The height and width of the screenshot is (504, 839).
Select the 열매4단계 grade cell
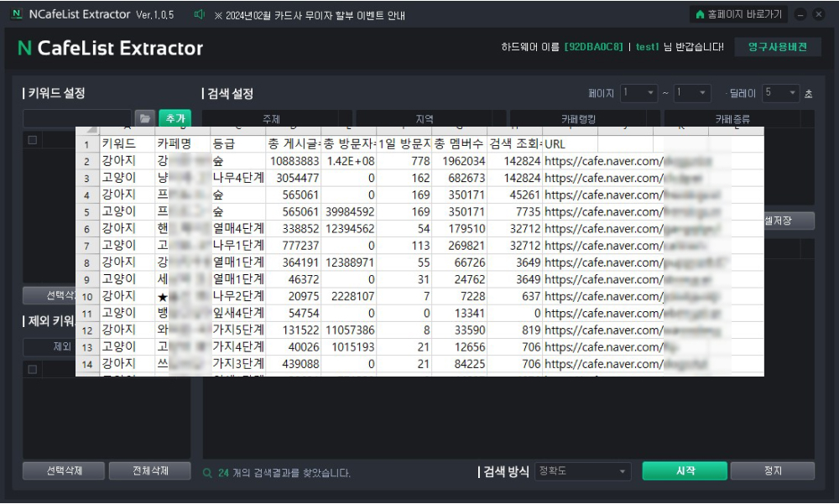click(238, 228)
